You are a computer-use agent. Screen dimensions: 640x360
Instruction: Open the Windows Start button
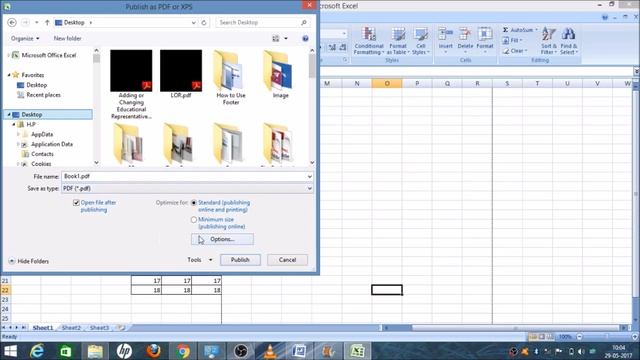pos(10,351)
